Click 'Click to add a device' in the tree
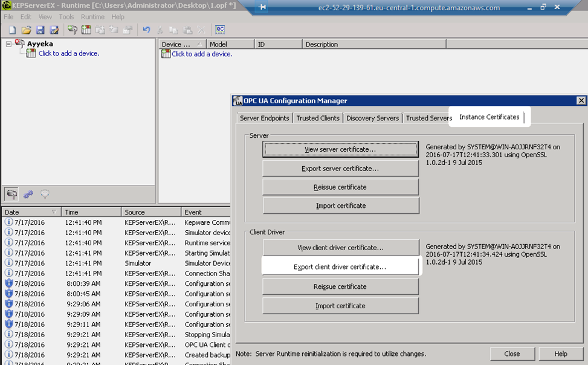This screenshot has height=365, width=588. click(69, 53)
